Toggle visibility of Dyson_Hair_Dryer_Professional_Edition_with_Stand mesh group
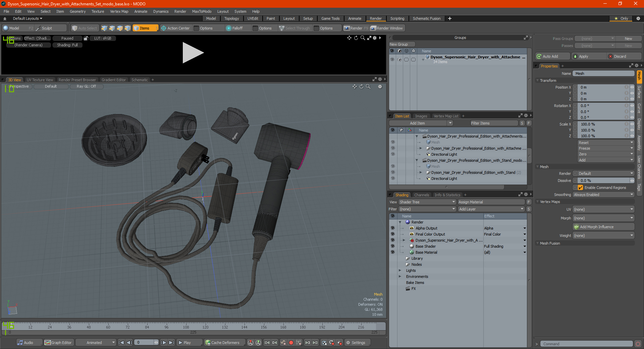The width and height of the screenshot is (644, 349). tap(393, 172)
